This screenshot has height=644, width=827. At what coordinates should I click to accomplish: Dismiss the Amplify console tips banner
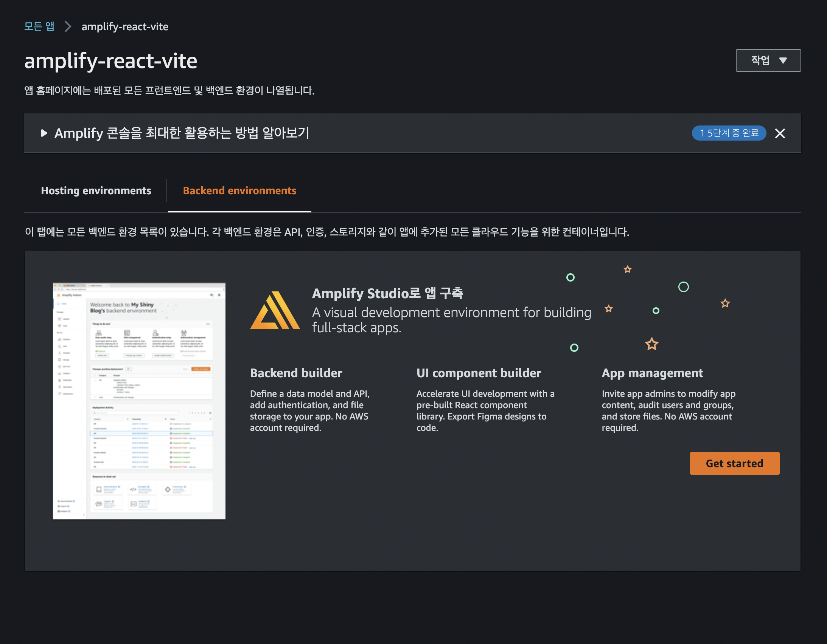click(x=780, y=133)
